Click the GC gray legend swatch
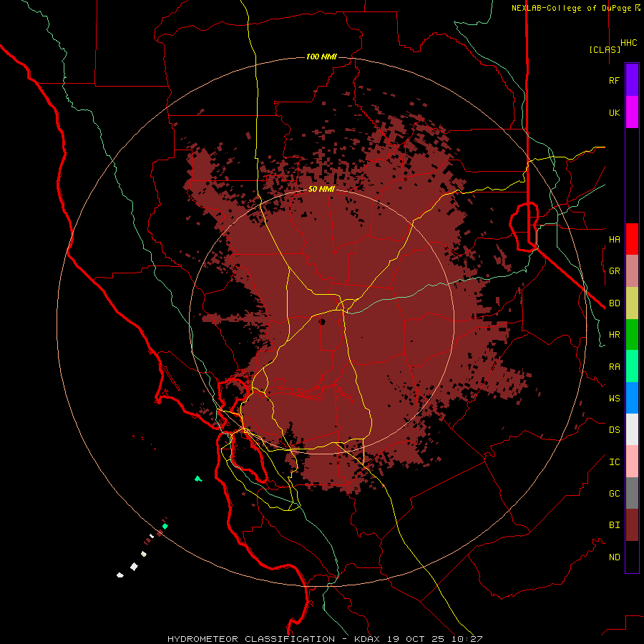This screenshot has height=644, width=644. tap(632, 493)
